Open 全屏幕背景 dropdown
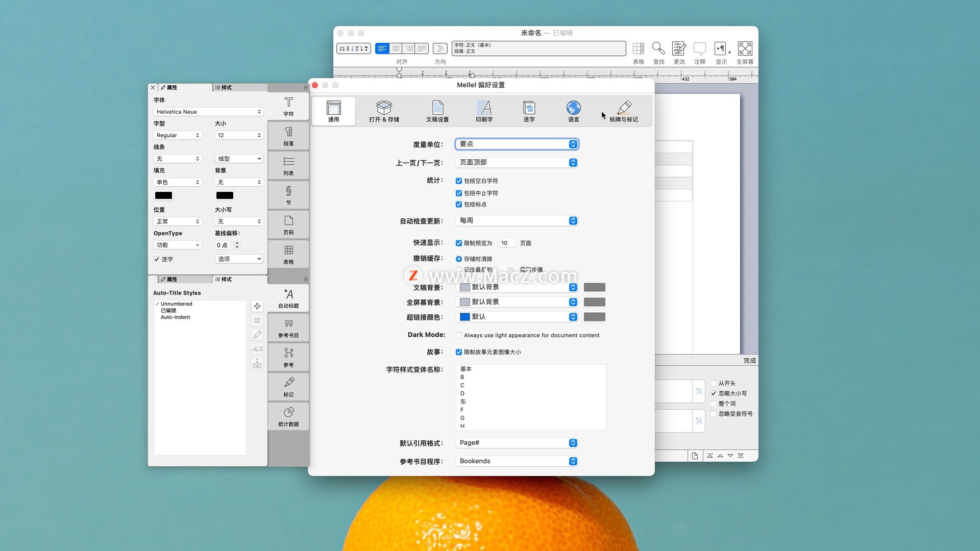This screenshot has width=980, height=551. (x=517, y=303)
